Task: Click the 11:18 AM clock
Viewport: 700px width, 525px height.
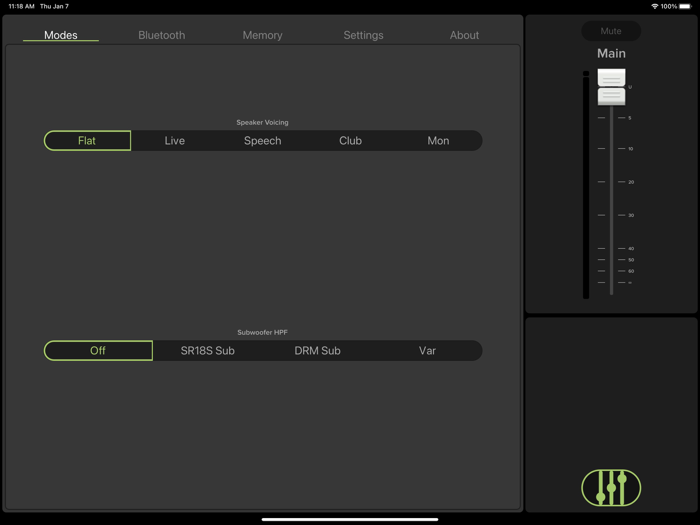Action: (x=21, y=6)
